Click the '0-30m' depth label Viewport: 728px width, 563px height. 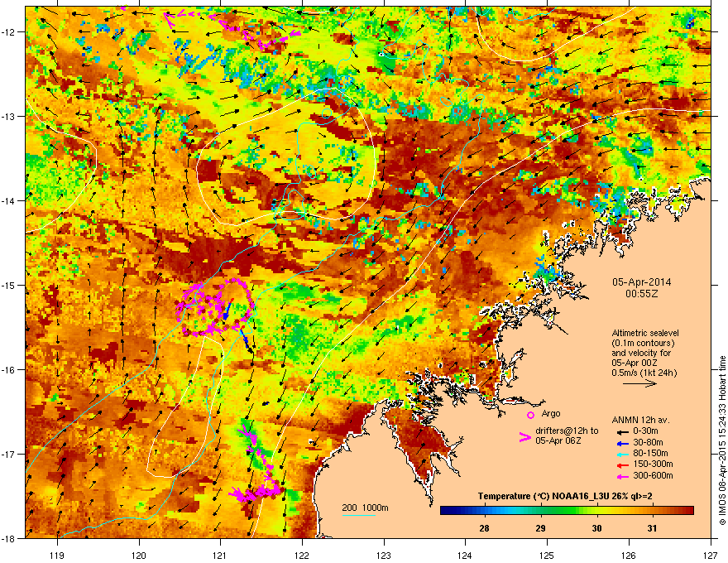(645, 431)
